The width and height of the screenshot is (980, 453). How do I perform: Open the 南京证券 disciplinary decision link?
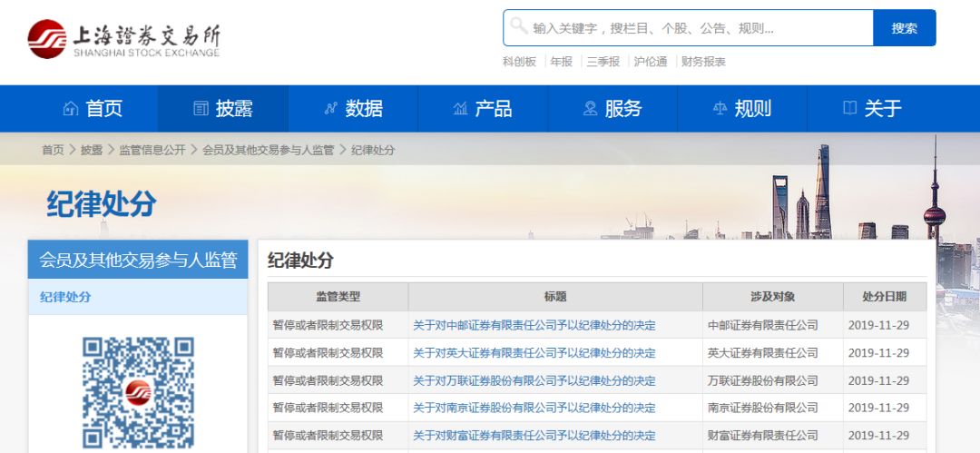click(x=534, y=408)
